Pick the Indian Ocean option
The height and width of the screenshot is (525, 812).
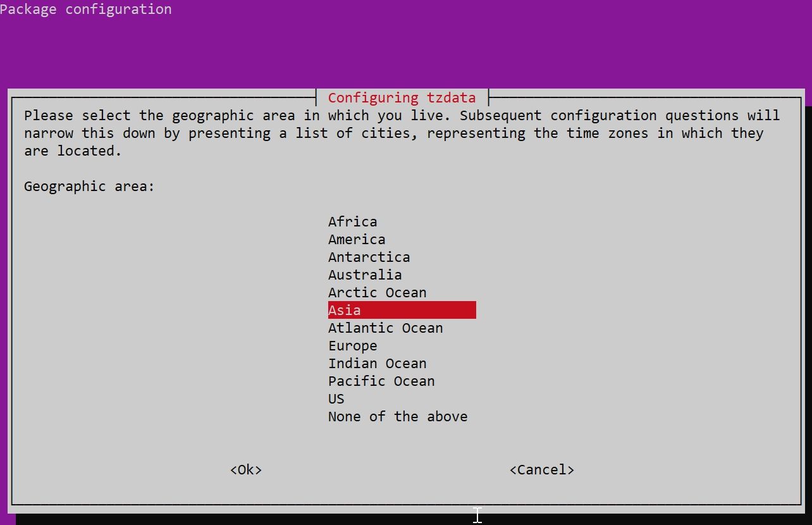tap(377, 363)
